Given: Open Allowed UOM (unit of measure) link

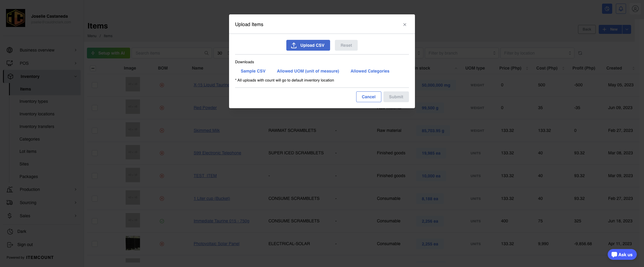Looking at the screenshot, I should click(x=308, y=71).
